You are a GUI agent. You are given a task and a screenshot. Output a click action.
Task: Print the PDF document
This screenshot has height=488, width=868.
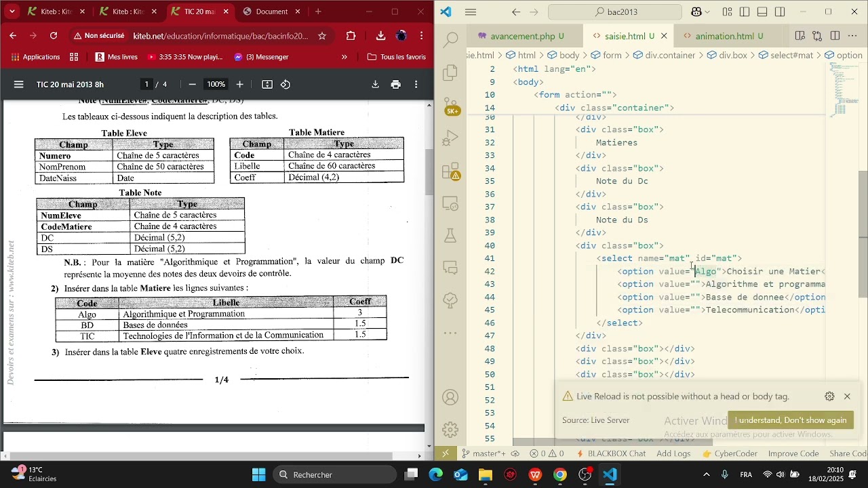point(396,84)
